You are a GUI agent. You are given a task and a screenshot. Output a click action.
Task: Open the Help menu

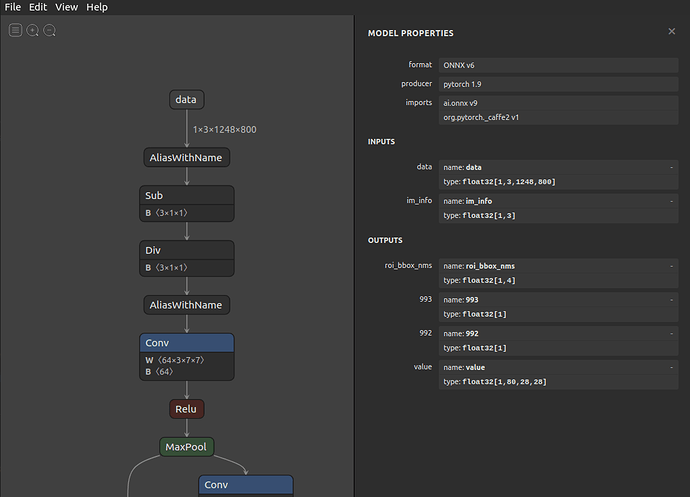coord(97,7)
